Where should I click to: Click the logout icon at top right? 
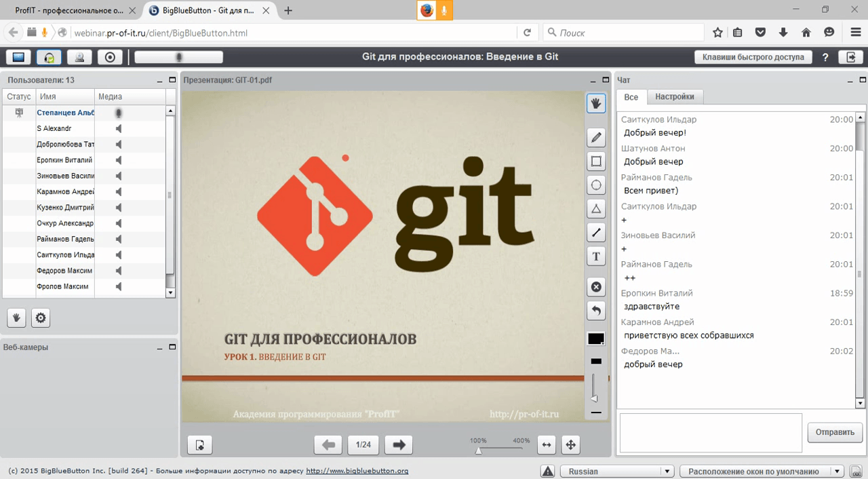point(850,57)
